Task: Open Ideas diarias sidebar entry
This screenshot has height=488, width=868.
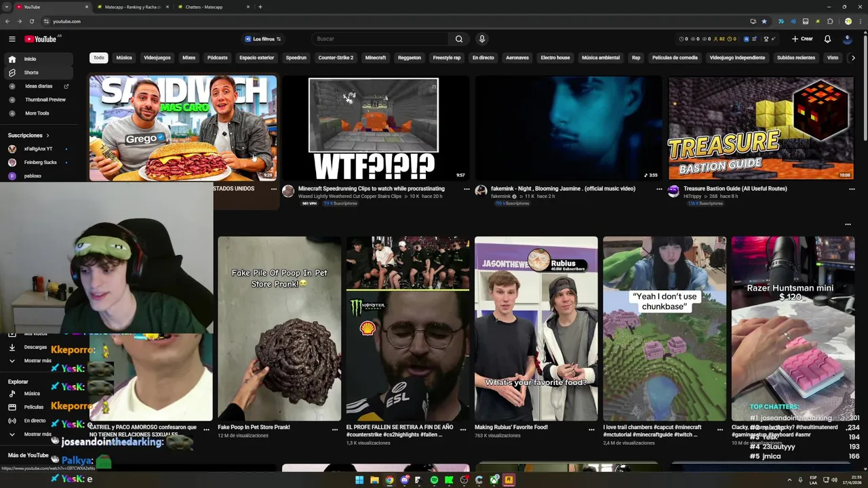Action: 38,86
